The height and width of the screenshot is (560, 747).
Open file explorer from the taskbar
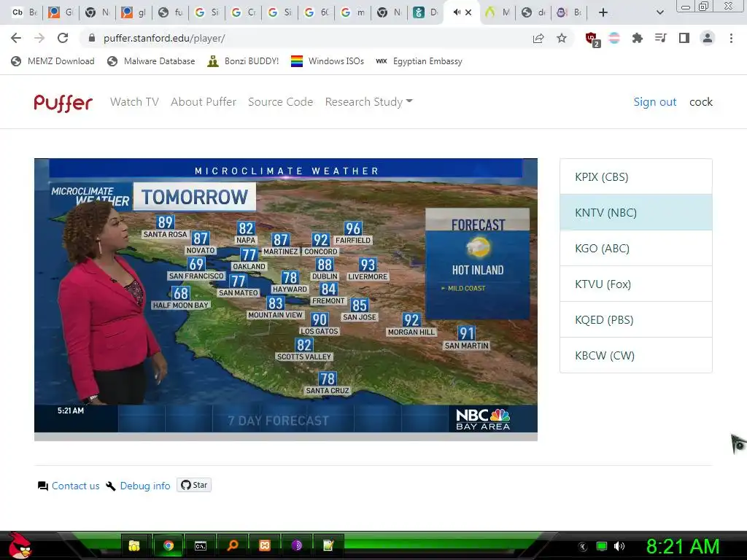pyautogui.click(x=135, y=545)
